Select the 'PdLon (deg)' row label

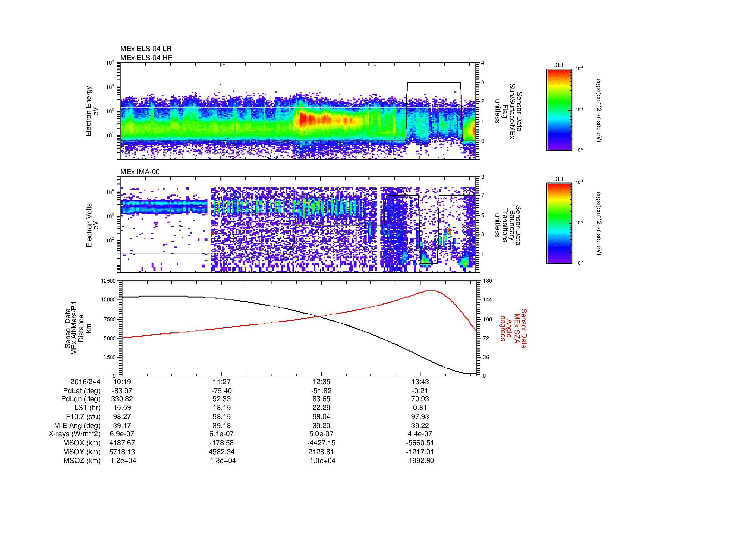tap(81, 399)
